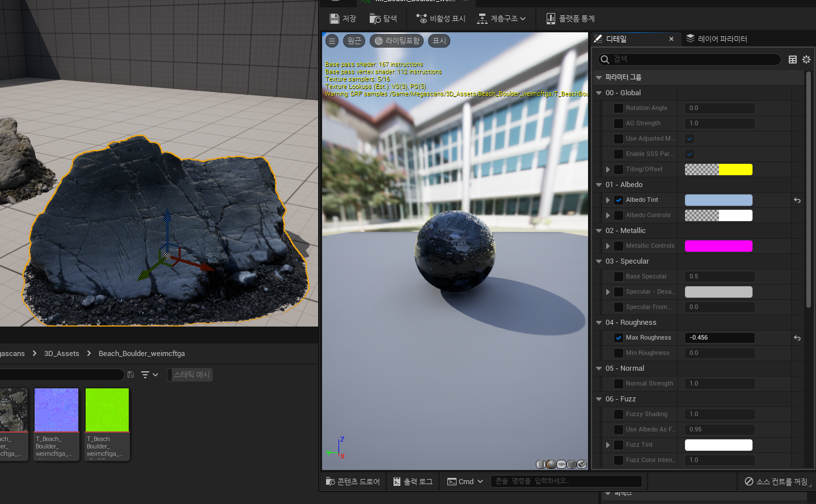Collapse the 01 - Albedo group

tap(599, 185)
